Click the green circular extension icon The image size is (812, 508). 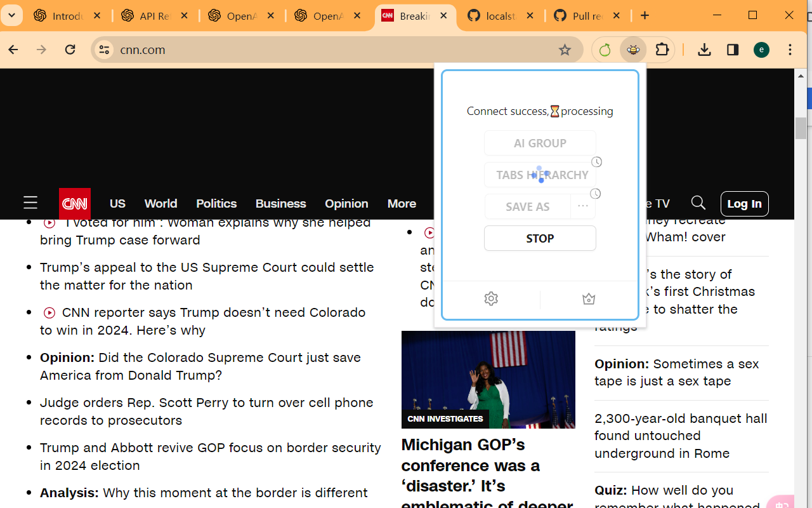605,50
